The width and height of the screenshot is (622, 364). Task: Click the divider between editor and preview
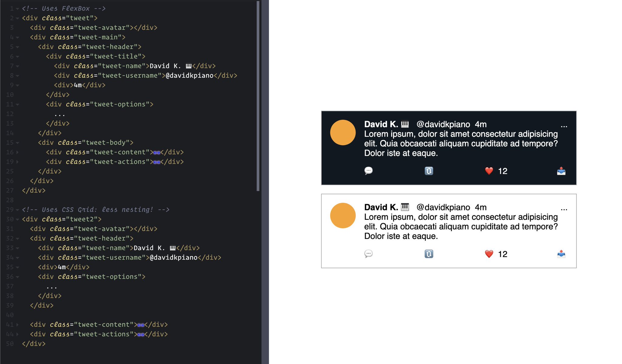(265, 182)
